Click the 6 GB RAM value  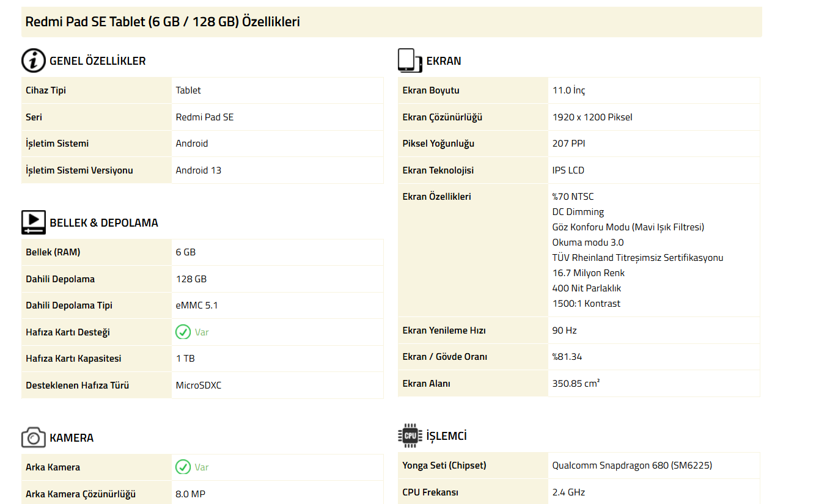point(186,252)
